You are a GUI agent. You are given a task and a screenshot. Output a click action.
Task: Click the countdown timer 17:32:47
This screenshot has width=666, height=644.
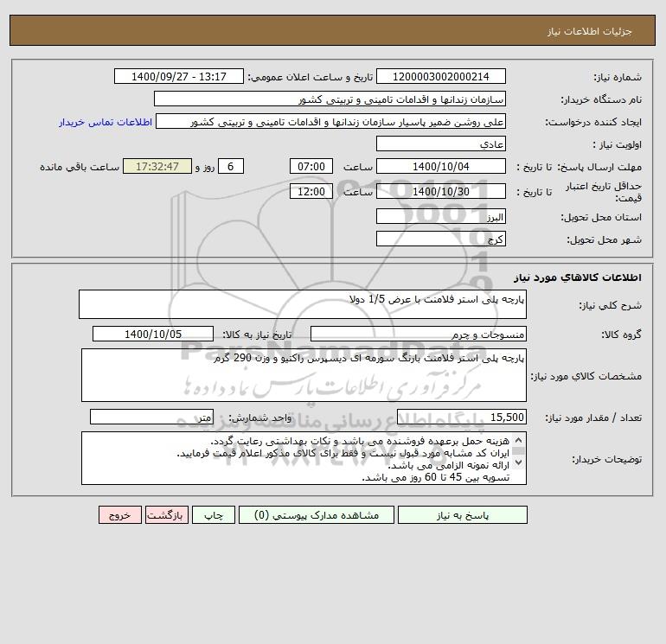157,167
